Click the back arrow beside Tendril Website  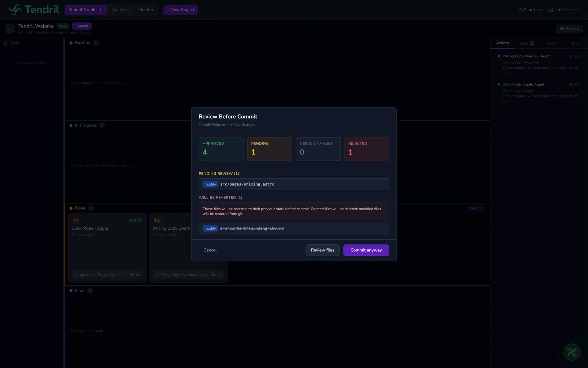click(x=10, y=29)
